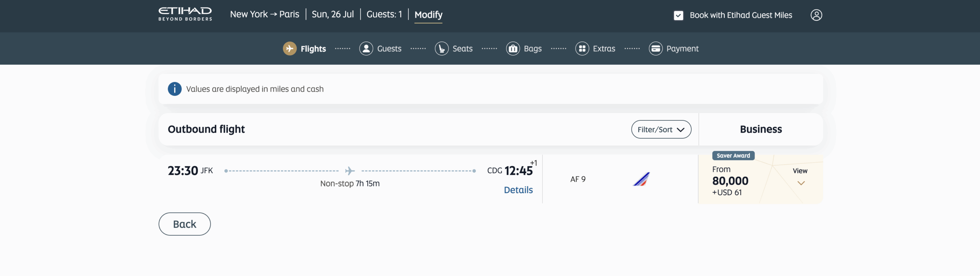Screen dimensions: 980x276
Task: Click the Extras grid step icon
Action: [x=582, y=49]
